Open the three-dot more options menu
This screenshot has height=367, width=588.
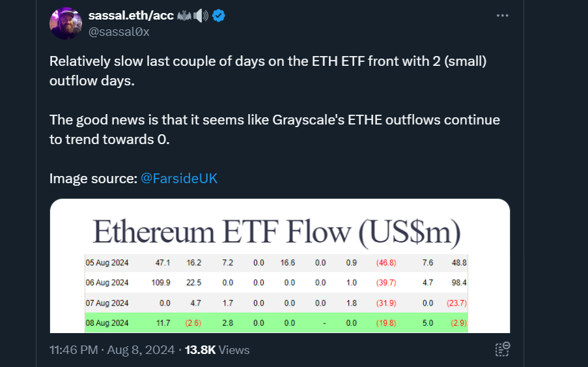(x=502, y=16)
